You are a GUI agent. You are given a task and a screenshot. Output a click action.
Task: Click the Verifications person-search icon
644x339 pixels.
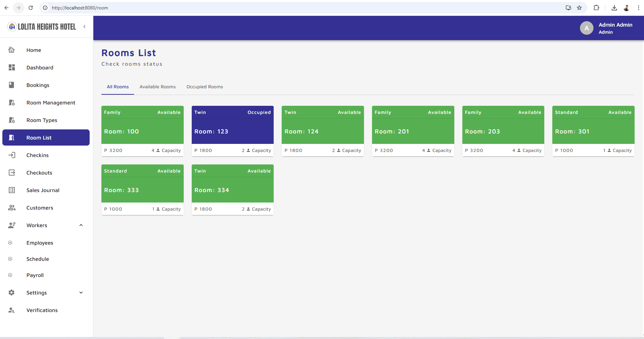[11, 310]
